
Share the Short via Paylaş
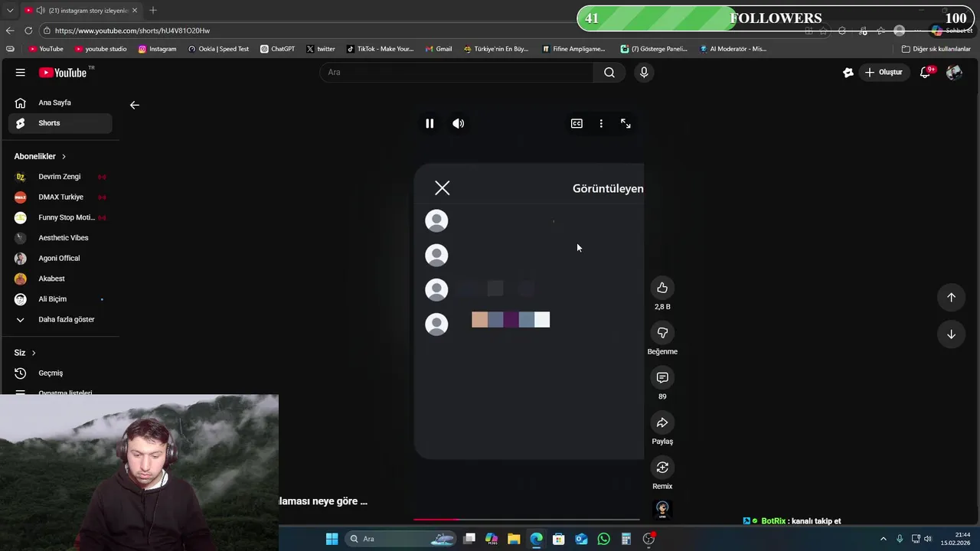[662, 422]
